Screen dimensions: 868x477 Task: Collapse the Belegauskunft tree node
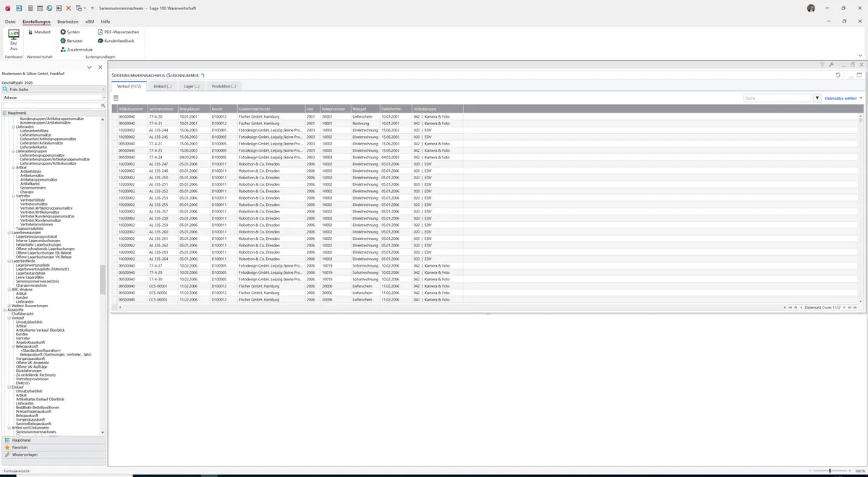[13, 346]
